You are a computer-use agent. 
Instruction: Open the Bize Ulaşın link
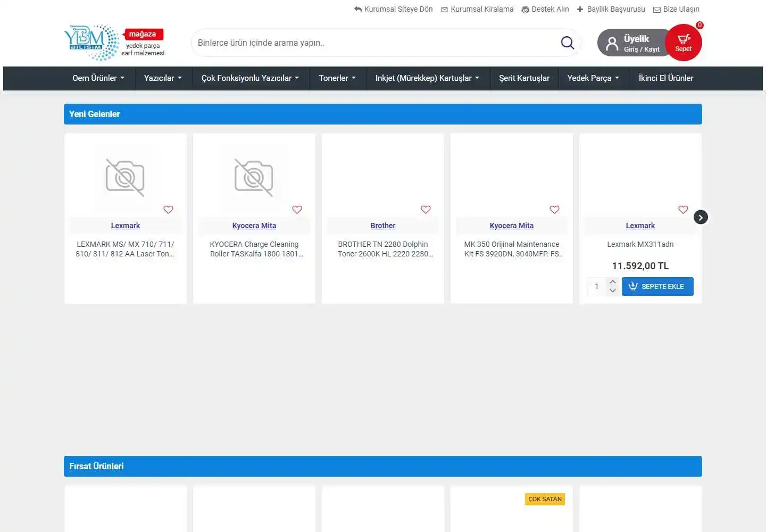(676, 9)
